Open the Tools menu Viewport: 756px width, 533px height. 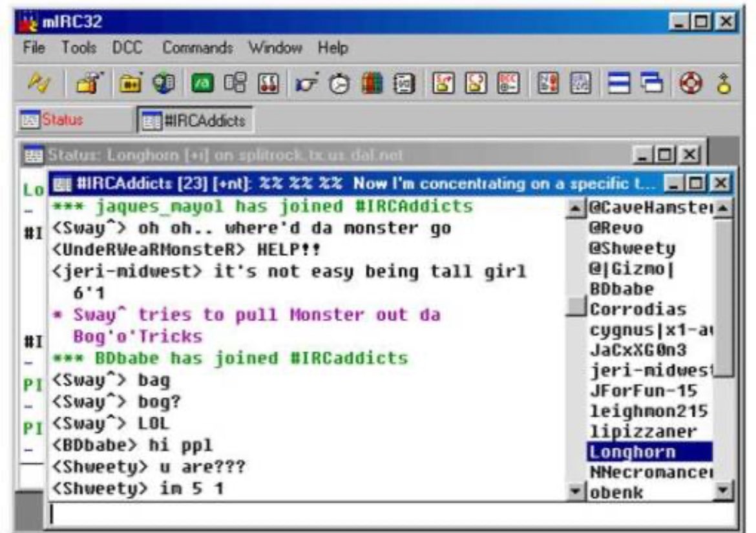[79, 48]
